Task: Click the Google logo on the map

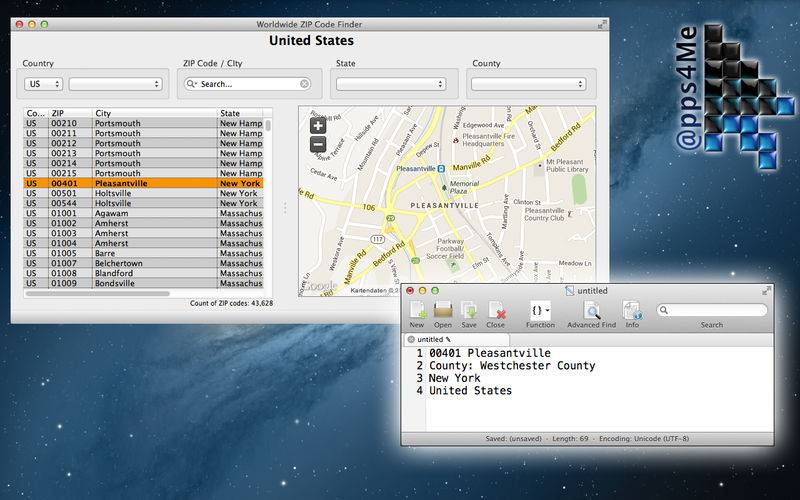Action: pos(321,286)
